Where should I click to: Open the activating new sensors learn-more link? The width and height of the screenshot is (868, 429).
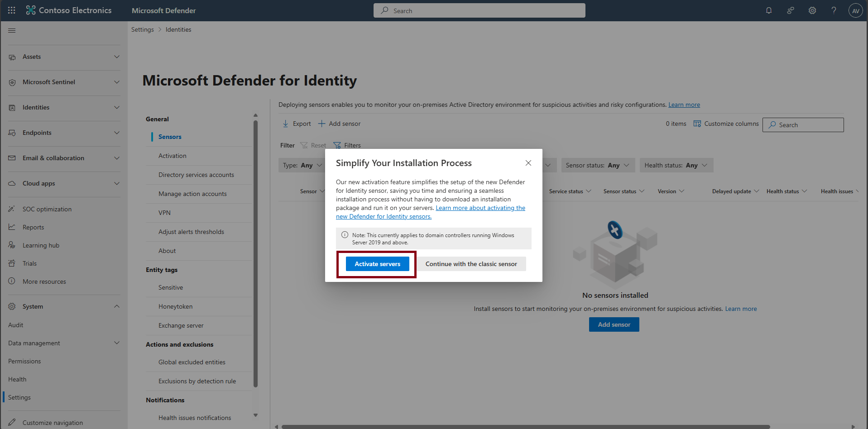(x=431, y=212)
